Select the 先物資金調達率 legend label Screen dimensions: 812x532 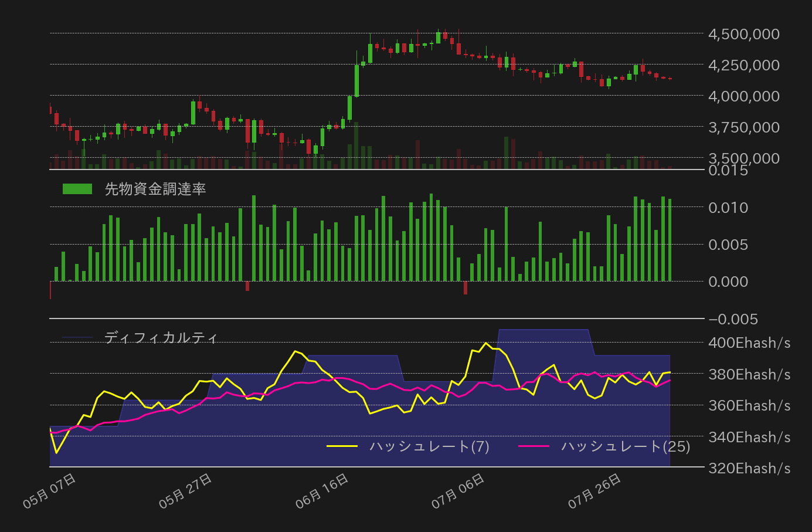click(155, 189)
